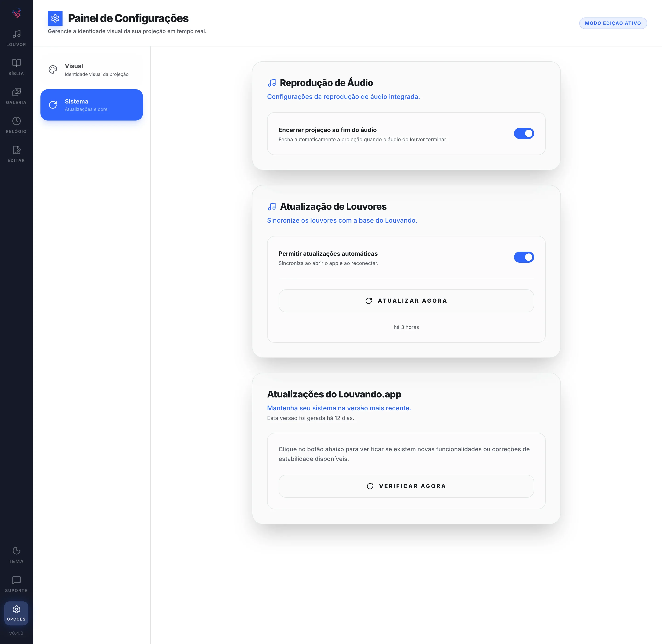This screenshot has height=644, width=662.
Task: Click 'Identidade visual da projeção' subtitle
Action: click(x=97, y=75)
